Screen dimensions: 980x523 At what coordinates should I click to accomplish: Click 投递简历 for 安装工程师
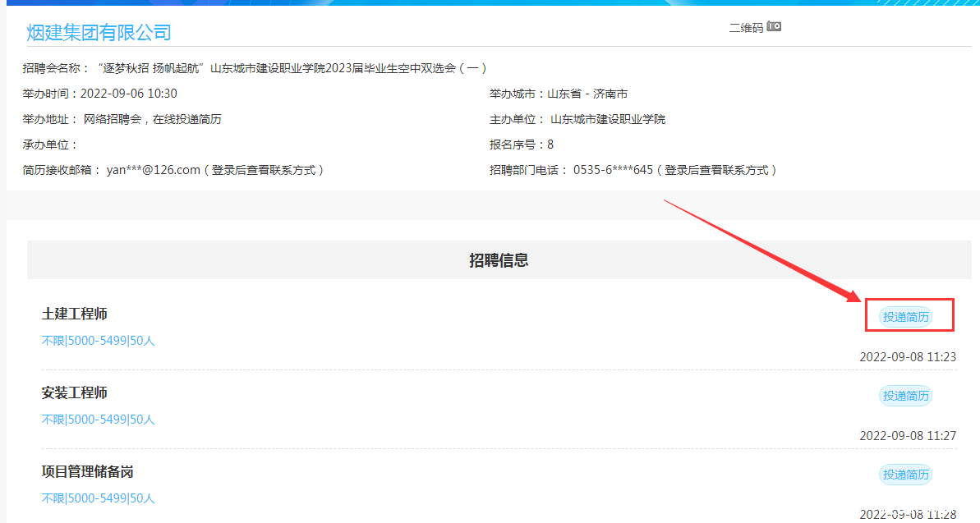(x=905, y=396)
